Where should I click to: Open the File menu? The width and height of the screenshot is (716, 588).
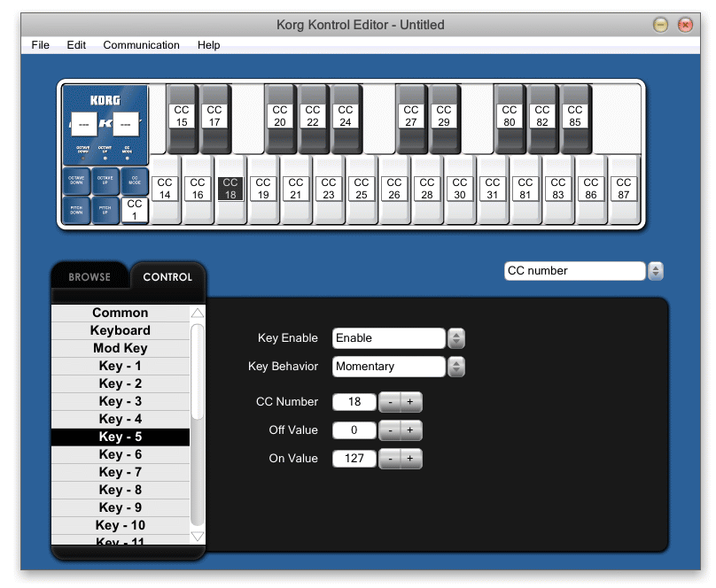40,44
